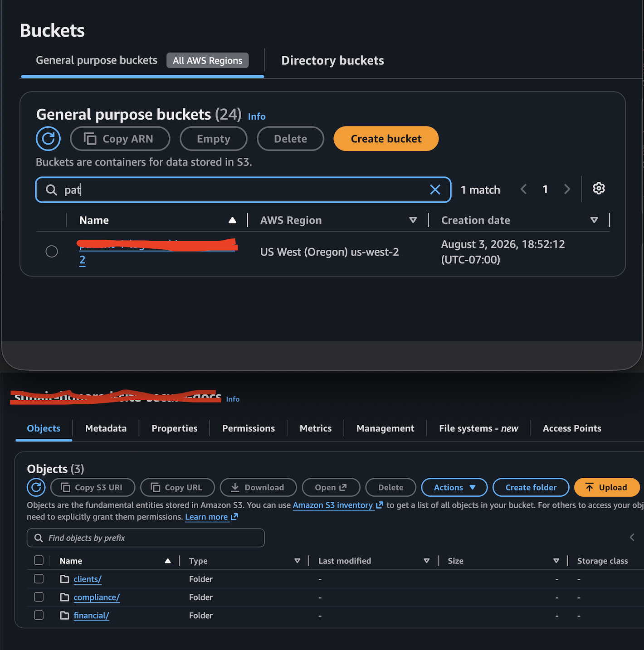Go to next page of bucket results
Viewport: 644px width, 650px height.
pyautogui.click(x=567, y=189)
